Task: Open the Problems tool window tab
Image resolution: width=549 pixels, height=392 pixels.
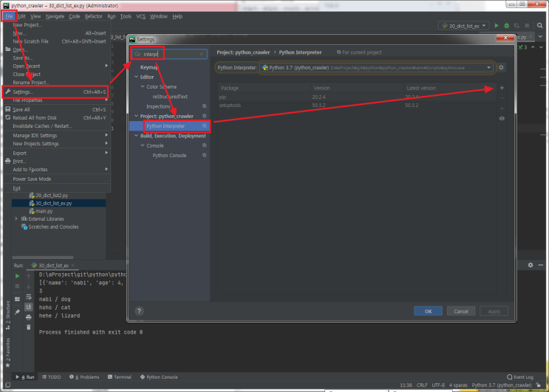Action: pos(84,377)
